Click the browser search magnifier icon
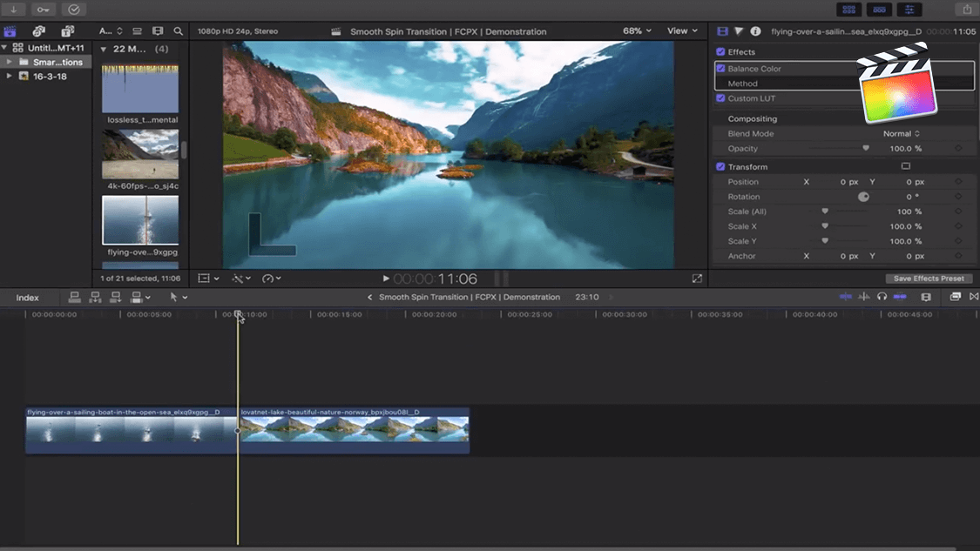 click(179, 31)
